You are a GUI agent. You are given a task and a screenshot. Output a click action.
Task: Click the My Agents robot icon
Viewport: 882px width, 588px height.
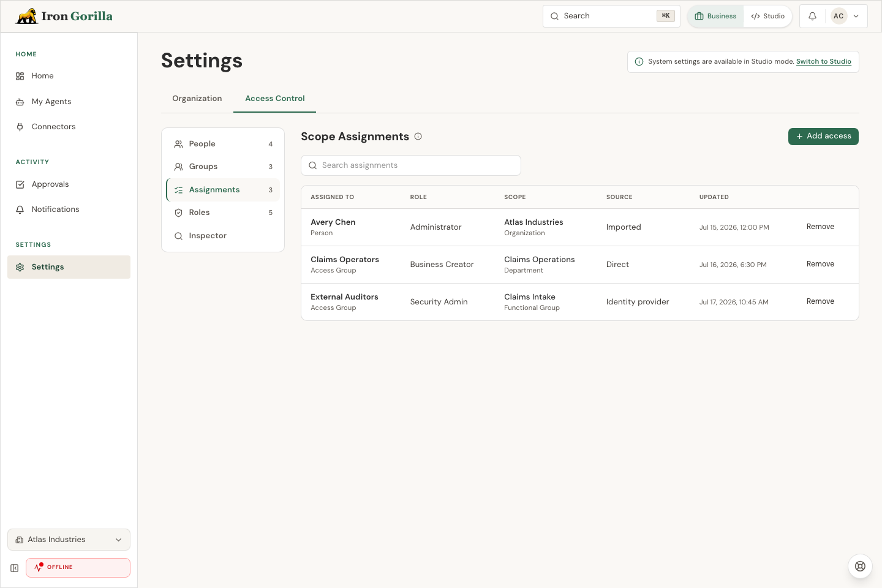tap(20, 102)
